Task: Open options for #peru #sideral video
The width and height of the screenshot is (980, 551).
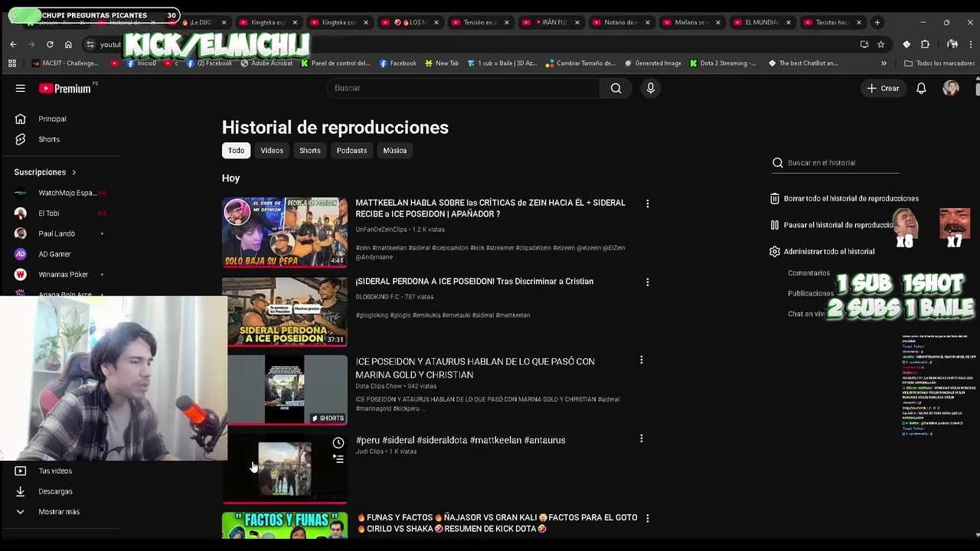Action: point(642,439)
